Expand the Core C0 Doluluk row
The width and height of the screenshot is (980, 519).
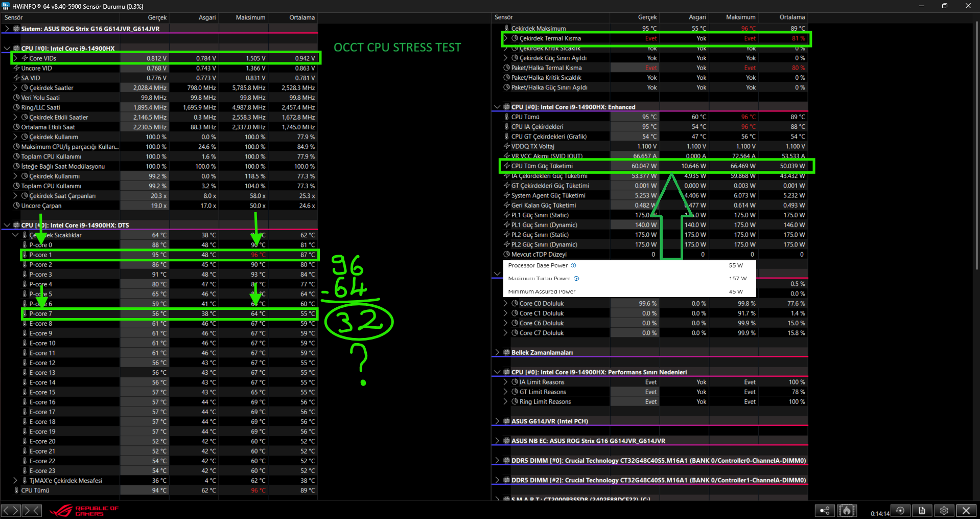click(x=506, y=304)
